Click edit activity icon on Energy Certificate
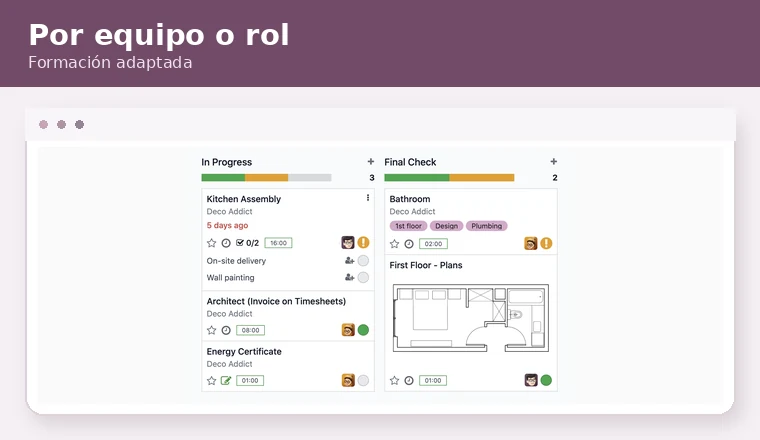Viewport: 760px width, 440px height. pos(226,380)
